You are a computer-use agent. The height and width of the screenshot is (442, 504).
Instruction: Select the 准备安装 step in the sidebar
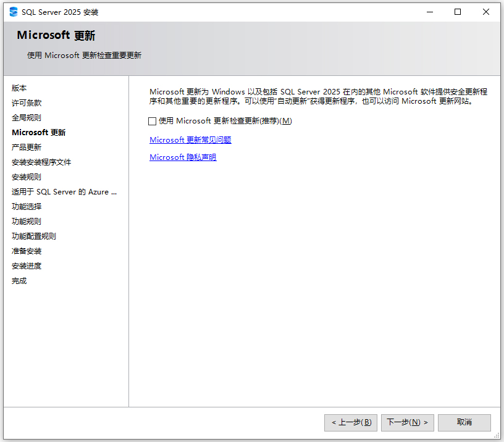coord(27,251)
